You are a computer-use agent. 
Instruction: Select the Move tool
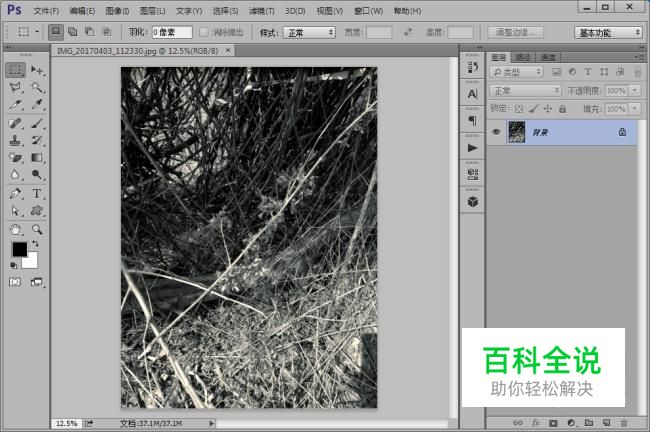37,70
